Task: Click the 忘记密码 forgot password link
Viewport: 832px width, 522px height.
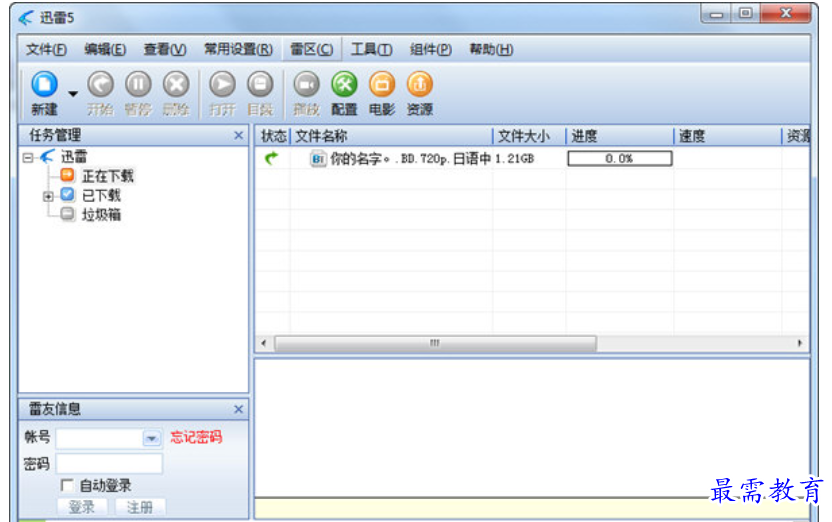Action: (x=196, y=437)
